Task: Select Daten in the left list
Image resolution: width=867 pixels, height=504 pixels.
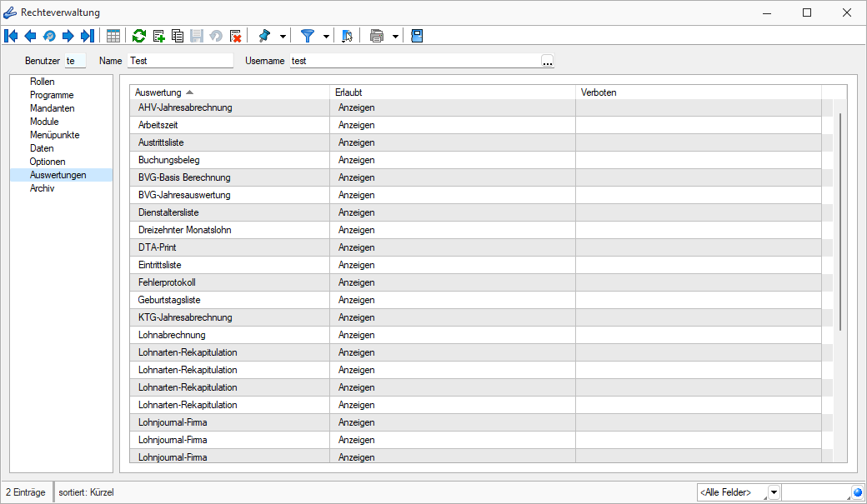Action: (x=42, y=148)
